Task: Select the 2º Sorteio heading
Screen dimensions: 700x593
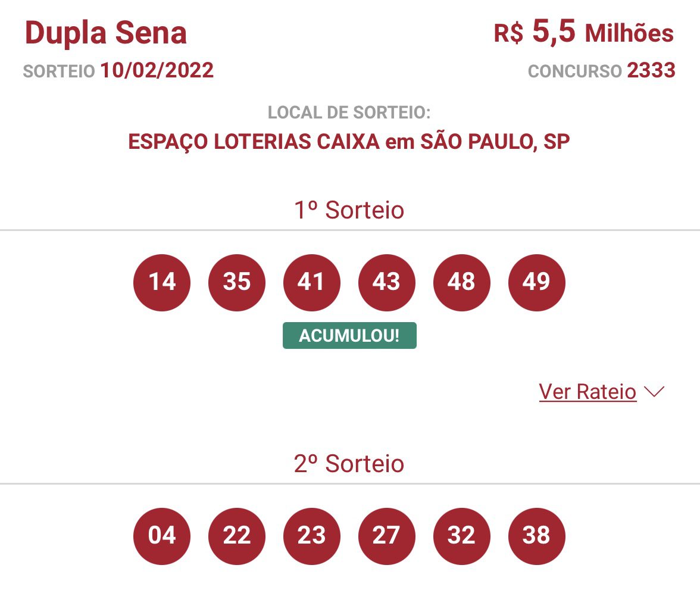Action: (x=349, y=464)
